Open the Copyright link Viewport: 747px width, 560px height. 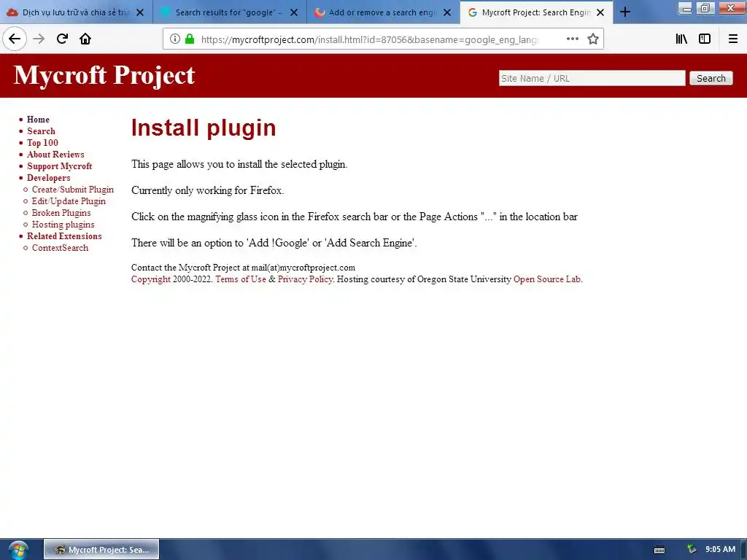(x=150, y=279)
